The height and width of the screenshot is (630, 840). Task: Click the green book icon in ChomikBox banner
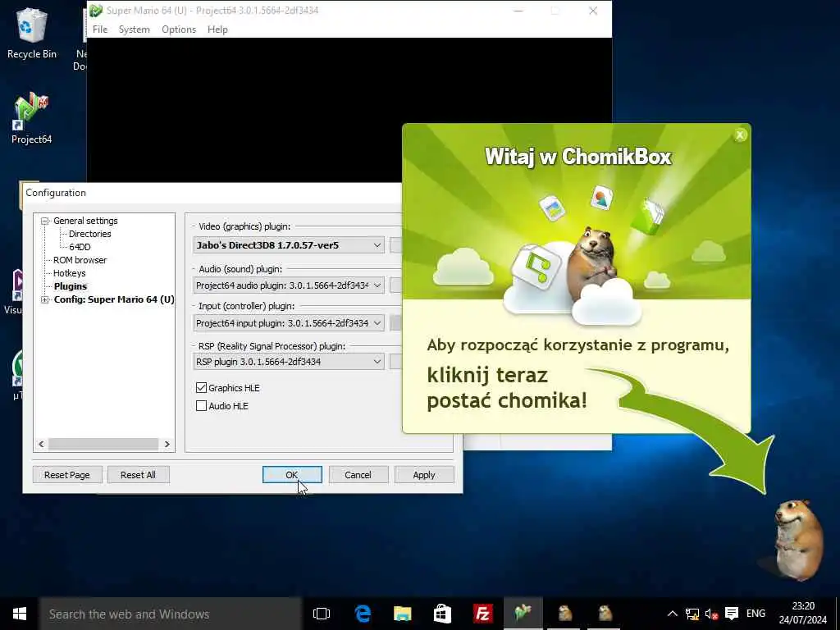tap(648, 216)
